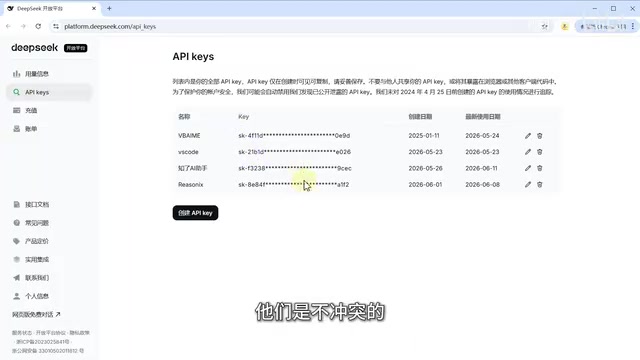The height and width of the screenshot is (360, 640).
Task: Reload the current page
Action: [38, 26]
